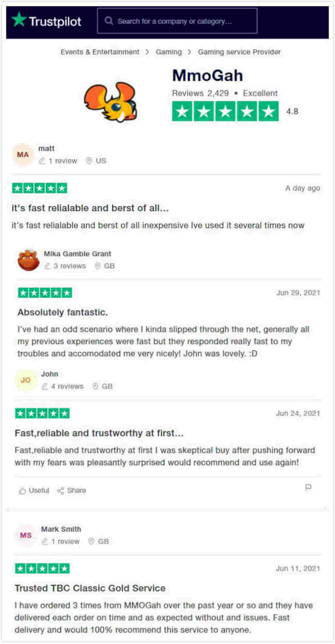Click reviewer name Mark Smith

(x=61, y=529)
